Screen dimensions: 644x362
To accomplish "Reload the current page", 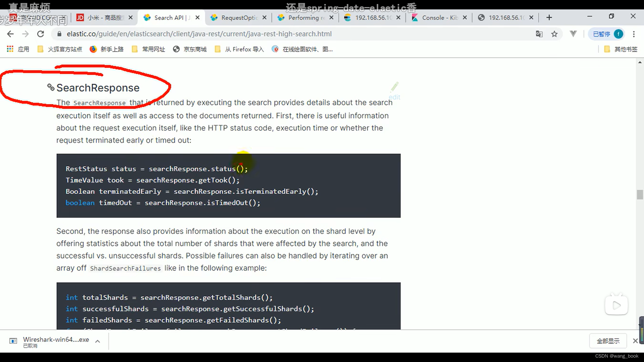I will click(x=41, y=34).
